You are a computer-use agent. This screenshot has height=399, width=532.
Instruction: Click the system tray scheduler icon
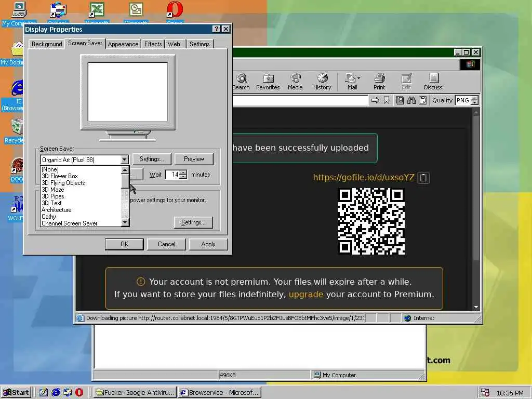pos(485,393)
